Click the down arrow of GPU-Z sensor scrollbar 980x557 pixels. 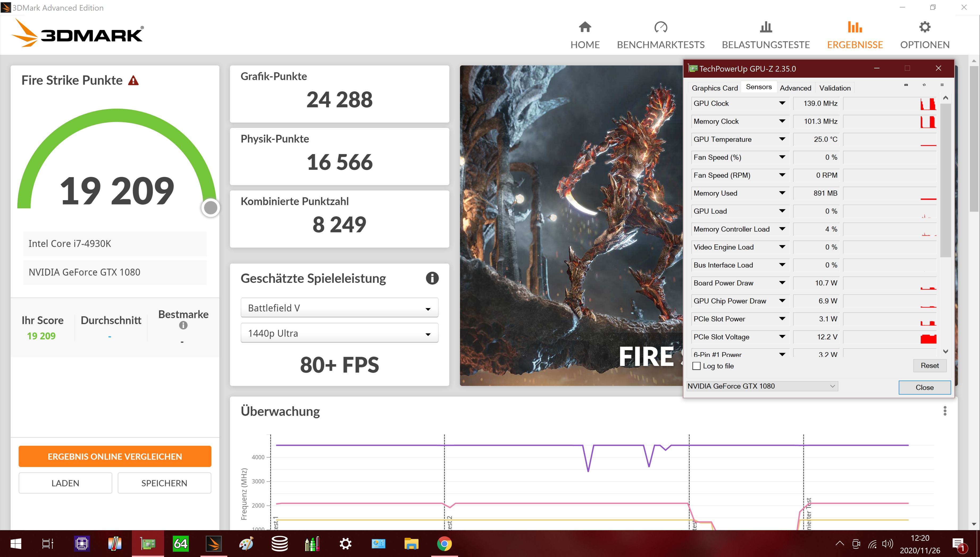click(945, 351)
